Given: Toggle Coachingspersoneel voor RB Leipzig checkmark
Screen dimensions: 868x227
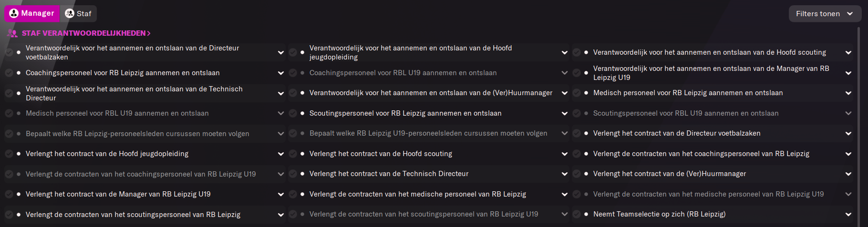Looking at the screenshot, I should point(9,73).
